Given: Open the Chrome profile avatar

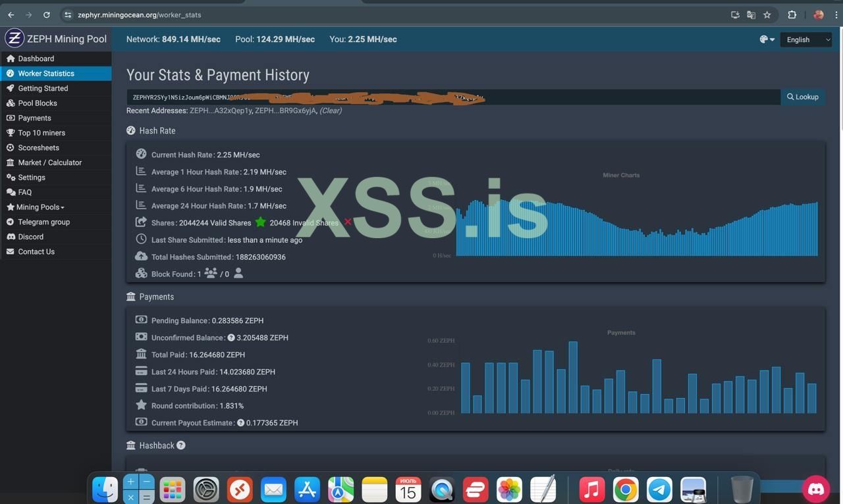Looking at the screenshot, I should tap(819, 14).
